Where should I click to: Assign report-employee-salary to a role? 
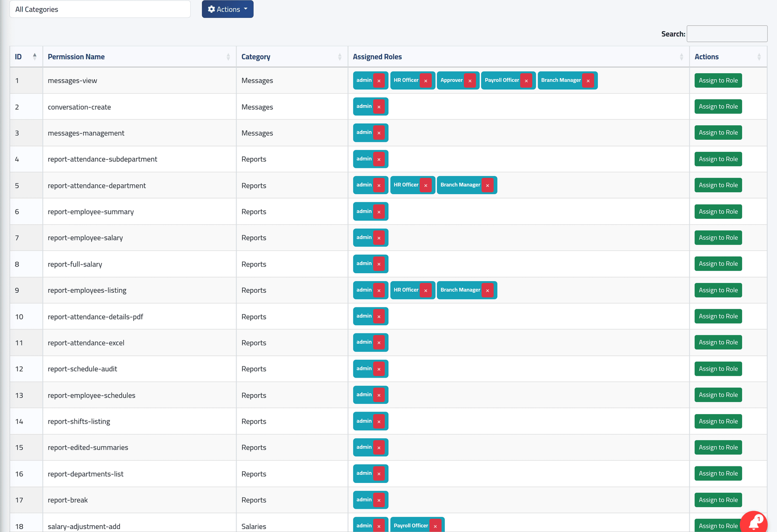pos(718,238)
